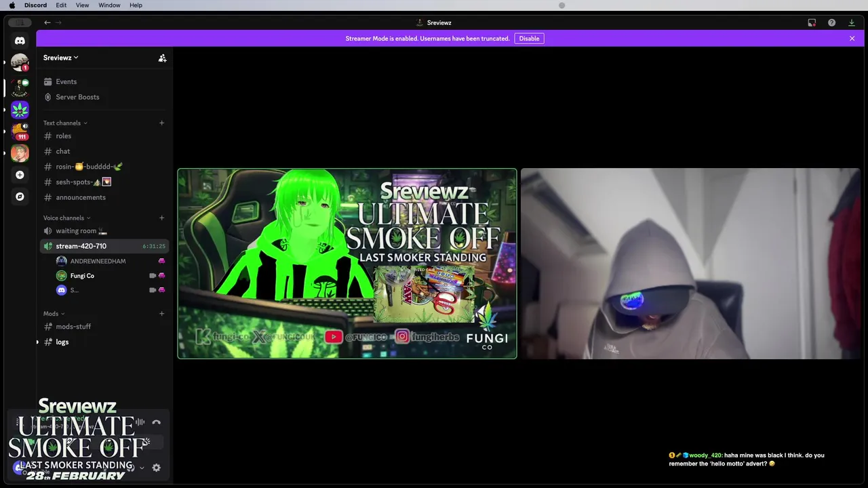The height and width of the screenshot is (488, 868).
Task: Open the chat text channel
Action: click(x=104, y=151)
